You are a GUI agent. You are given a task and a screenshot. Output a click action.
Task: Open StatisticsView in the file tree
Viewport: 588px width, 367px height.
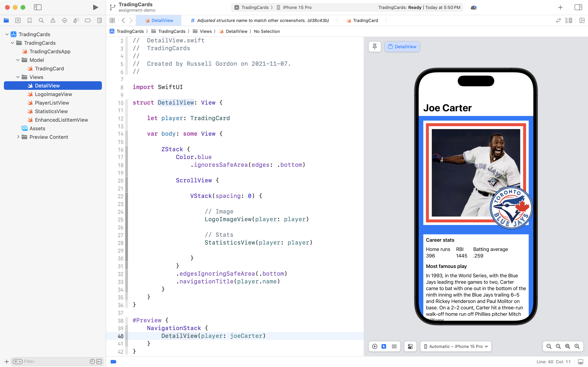click(51, 111)
